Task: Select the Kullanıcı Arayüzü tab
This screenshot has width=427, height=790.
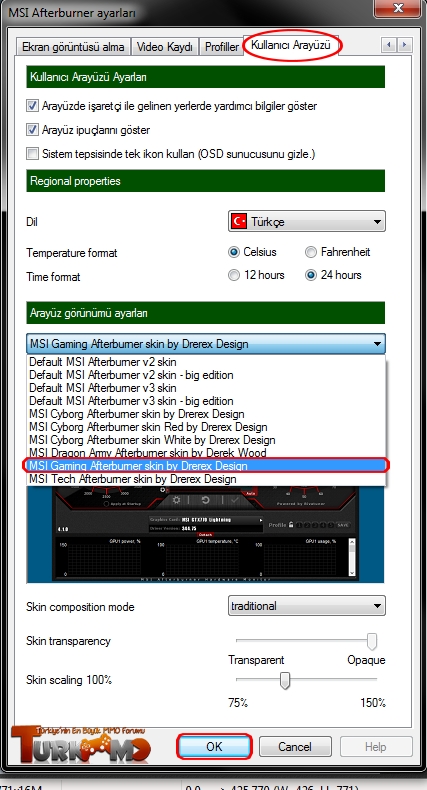Action: pyautogui.click(x=291, y=45)
